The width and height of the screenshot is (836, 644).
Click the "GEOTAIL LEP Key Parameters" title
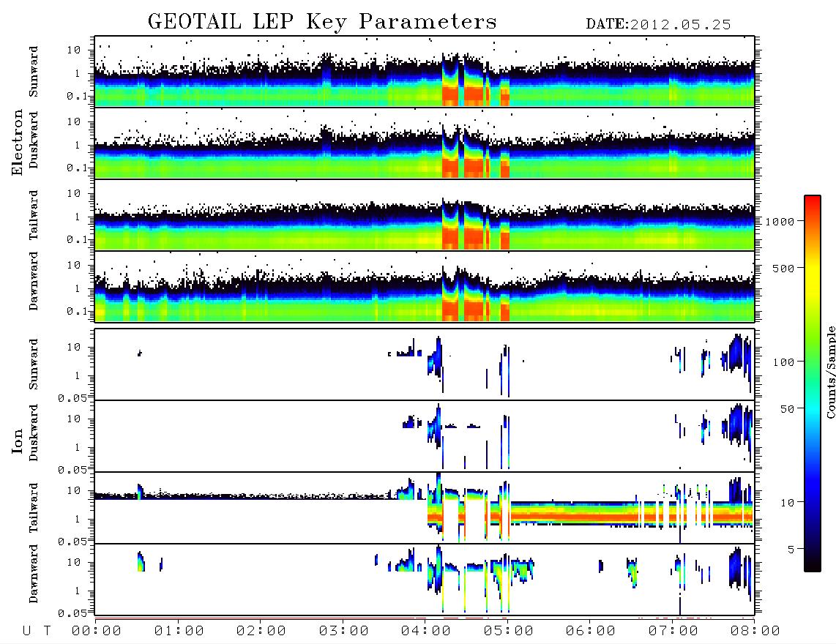(322, 22)
